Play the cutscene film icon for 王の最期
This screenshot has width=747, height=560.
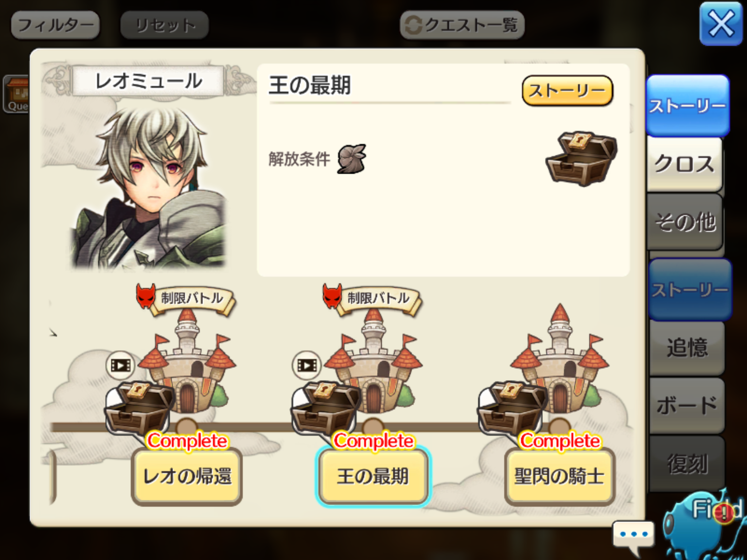[x=307, y=365]
